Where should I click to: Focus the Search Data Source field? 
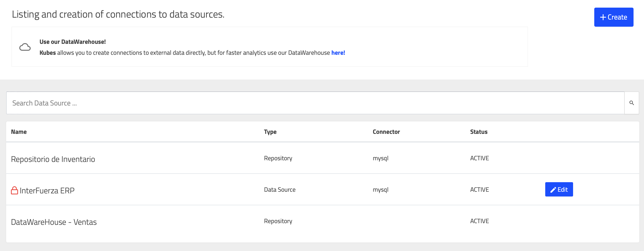(x=315, y=103)
